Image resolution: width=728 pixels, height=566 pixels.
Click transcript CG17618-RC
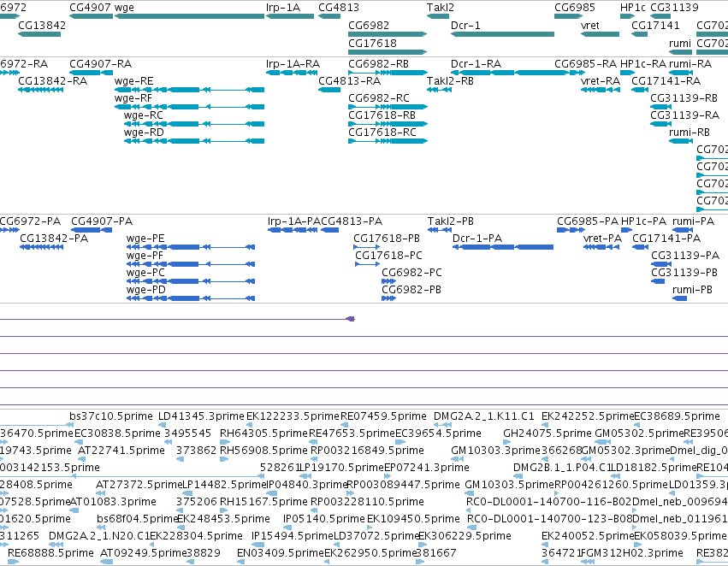point(388,141)
